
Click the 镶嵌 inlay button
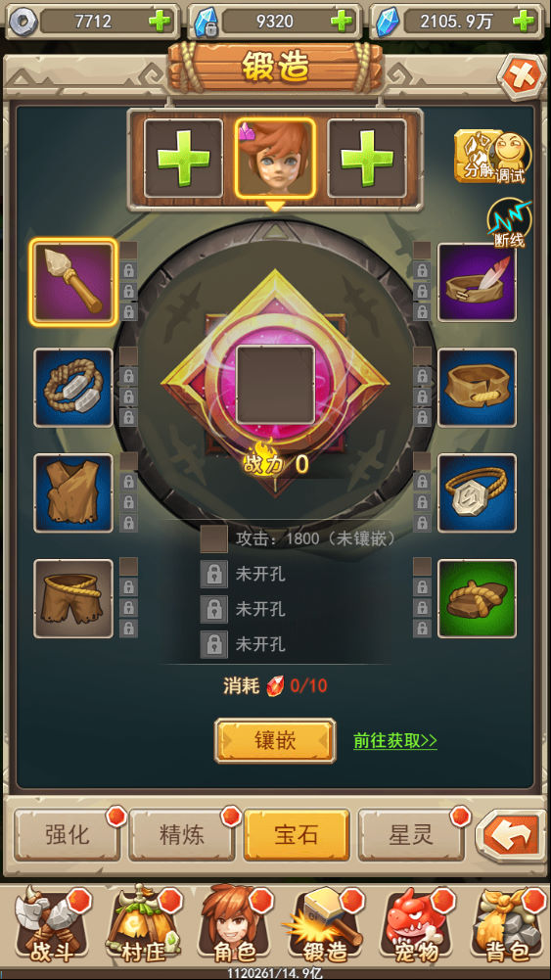coord(275,740)
